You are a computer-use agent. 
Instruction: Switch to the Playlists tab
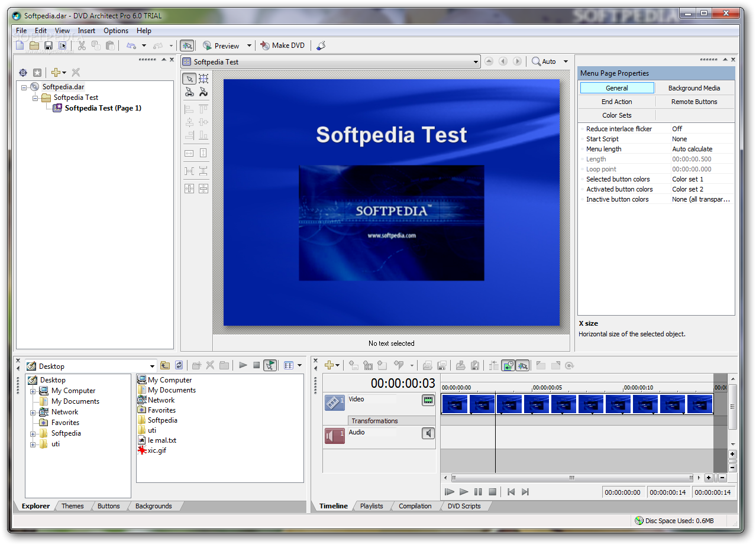pyautogui.click(x=371, y=506)
